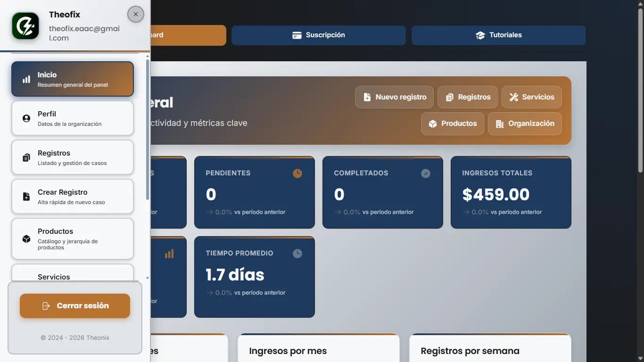Open Productos from the header buttons
The image size is (644, 362).
point(452,123)
